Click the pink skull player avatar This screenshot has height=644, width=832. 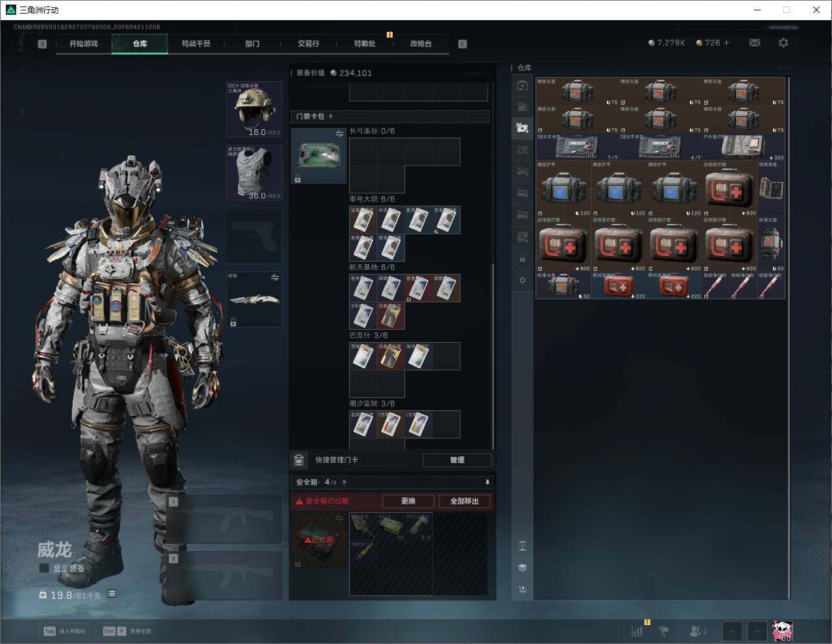[x=782, y=630]
